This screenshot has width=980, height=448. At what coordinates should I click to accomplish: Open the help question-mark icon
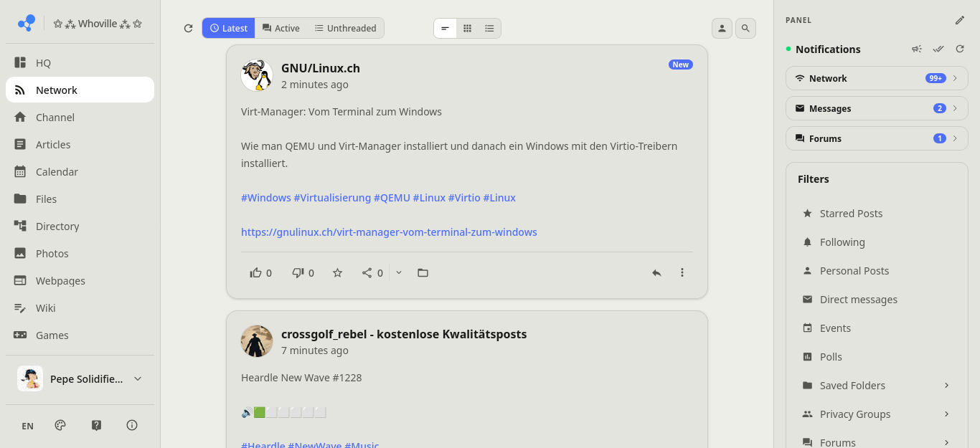97,425
